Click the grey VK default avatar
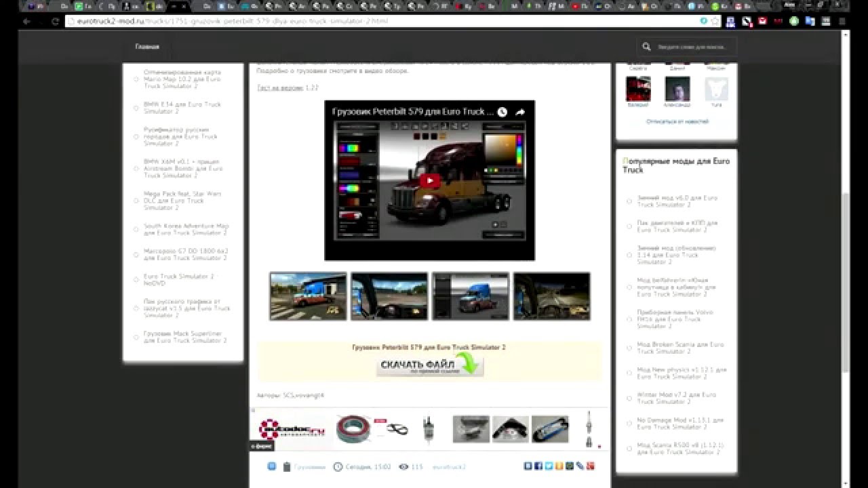This screenshot has height=488, width=868. [717, 89]
